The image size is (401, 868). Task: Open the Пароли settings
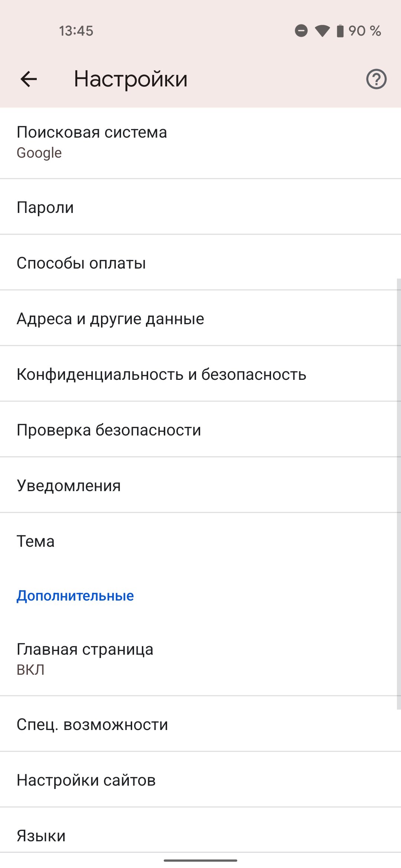200,207
